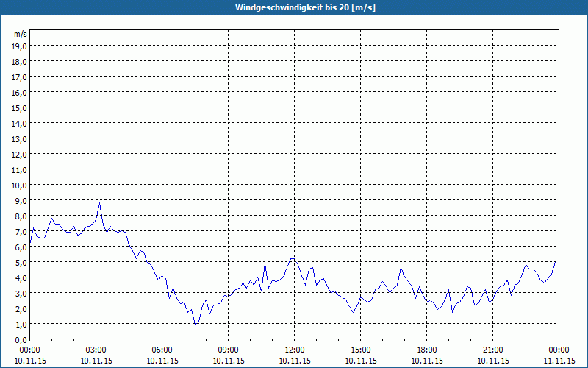The height and width of the screenshot is (368, 588).
Task: Click the 2,0 y-axis label
Action: point(21,309)
